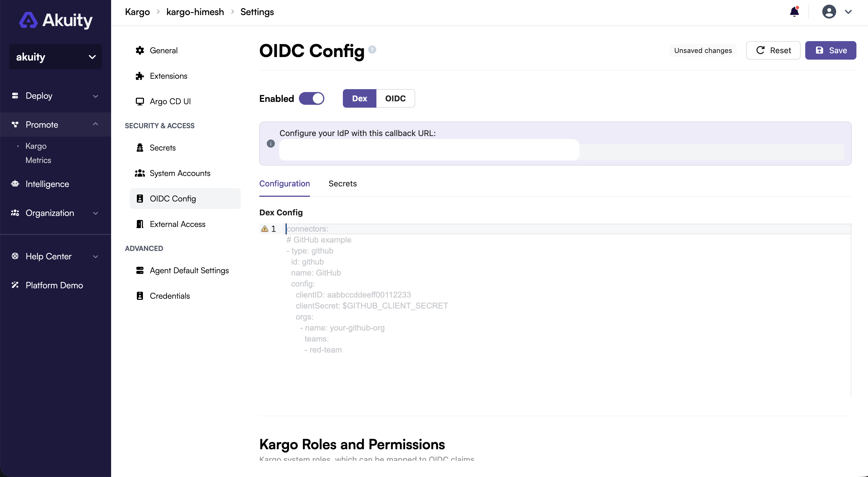This screenshot has height=477, width=868.
Task: Switch to the Configuration tab
Action: (x=284, y=184)
